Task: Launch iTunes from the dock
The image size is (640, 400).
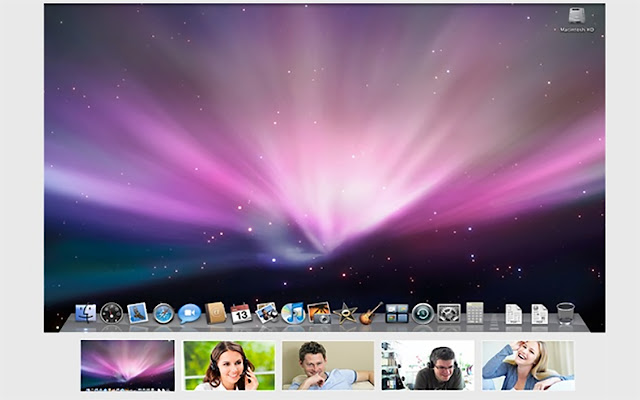Action: [293, 313]
